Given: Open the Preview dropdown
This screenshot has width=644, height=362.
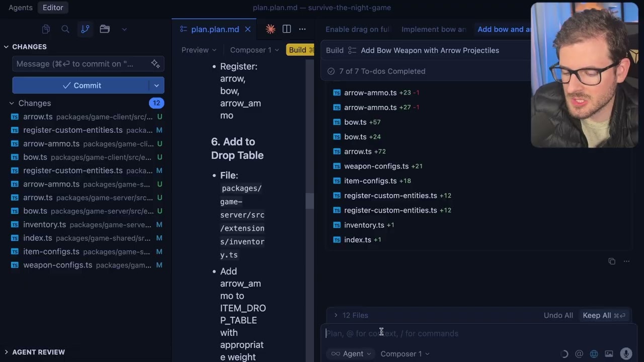Looking at the screenshot, I should coord(199,50).
